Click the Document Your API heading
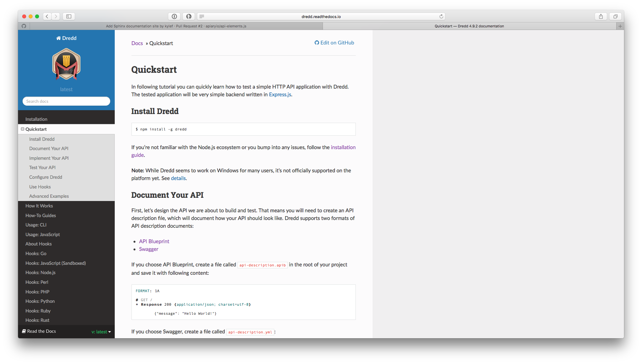The image size is (642, 364). pyautogui.click(x=167, y=195)
